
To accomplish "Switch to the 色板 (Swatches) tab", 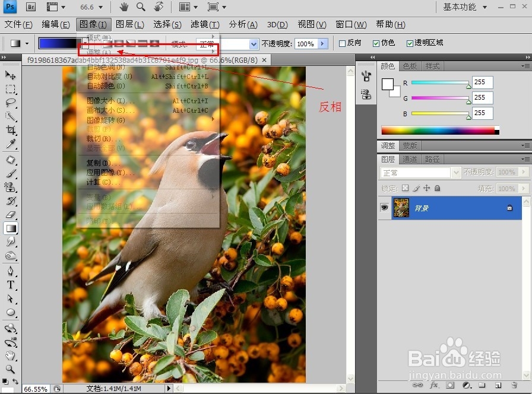I will click(410, 66).
